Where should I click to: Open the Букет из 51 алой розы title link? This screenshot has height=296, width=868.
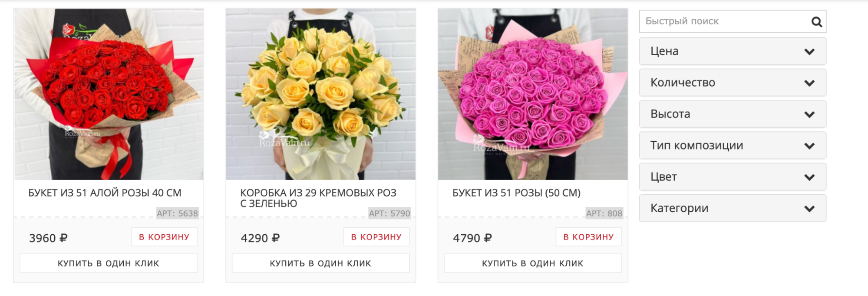[x=105, y=193]
